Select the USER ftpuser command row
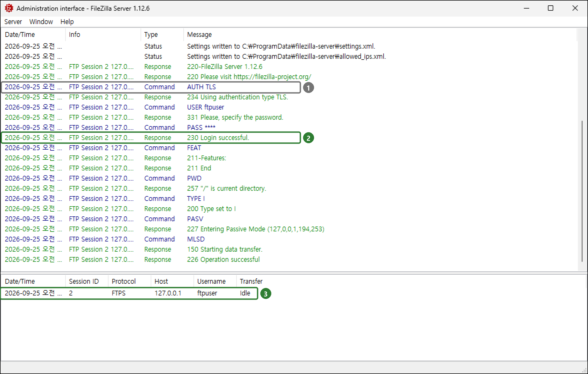Viewport: 588px width, 374px height. 289,107
